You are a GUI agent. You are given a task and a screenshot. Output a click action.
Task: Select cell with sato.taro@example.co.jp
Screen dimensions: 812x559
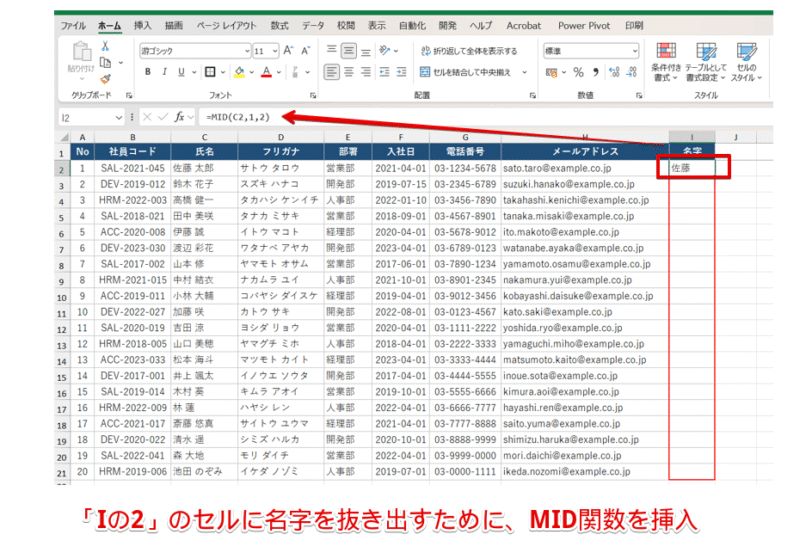point(585,168)
